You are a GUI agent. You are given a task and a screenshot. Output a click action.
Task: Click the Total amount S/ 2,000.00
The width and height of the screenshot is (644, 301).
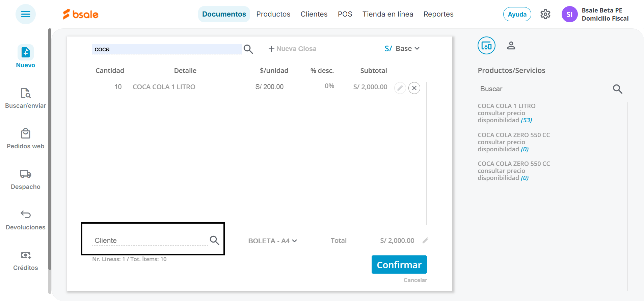click(397, 241)
